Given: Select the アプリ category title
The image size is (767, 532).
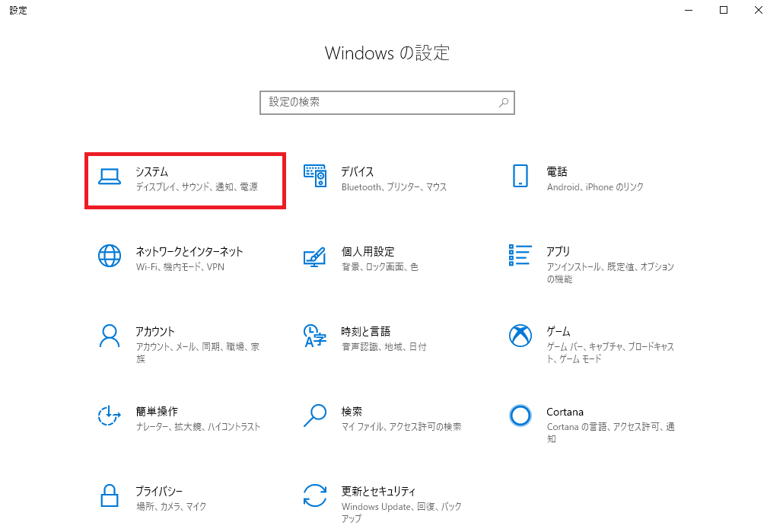Looking at the screenshot, I should tap(559, 252).
